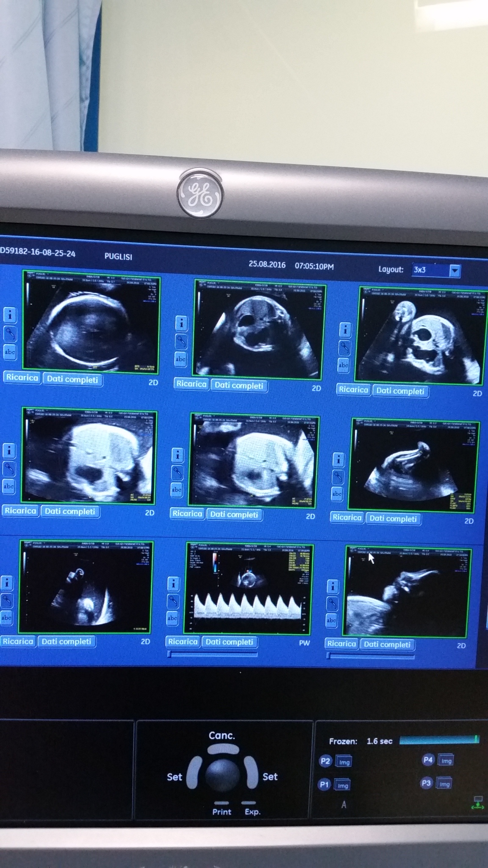Click Ricarica under the top-left image
Screen dimensions: 488x868
[22, 378]
